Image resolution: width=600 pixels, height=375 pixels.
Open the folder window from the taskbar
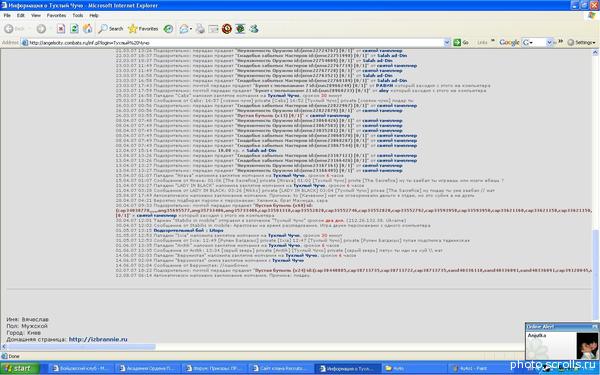(413, 368)
